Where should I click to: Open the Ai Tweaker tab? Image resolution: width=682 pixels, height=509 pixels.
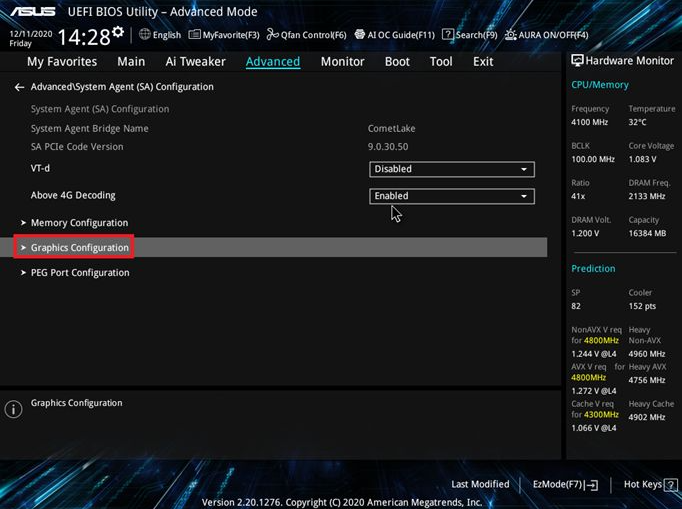pyautogui.click(x=195, y=62)
